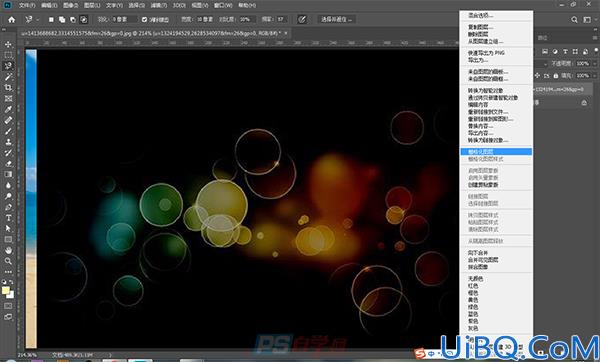Select the Magic Wand tool
This screenshot has height=362, width=600.
pyautogui.click(x=8, y=77)
